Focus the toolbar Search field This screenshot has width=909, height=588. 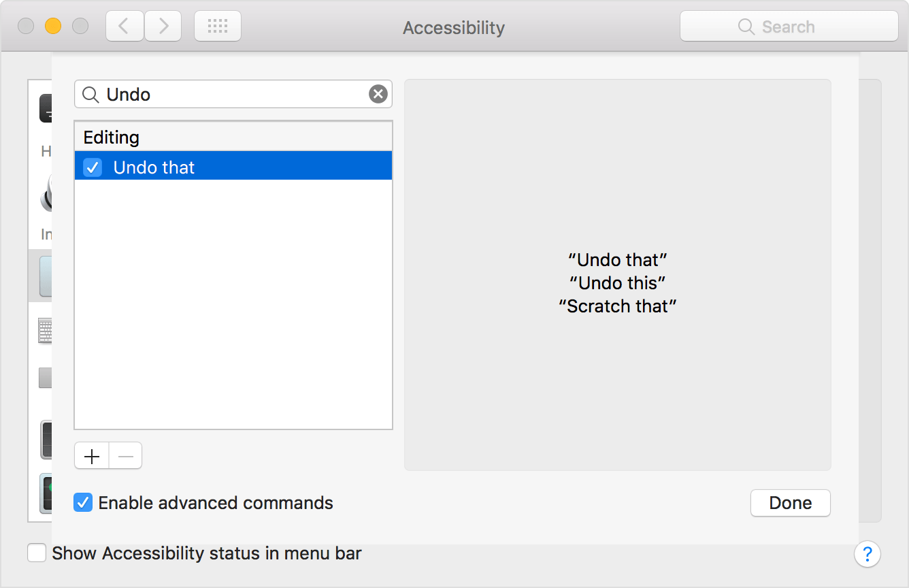tap(789, 27)
